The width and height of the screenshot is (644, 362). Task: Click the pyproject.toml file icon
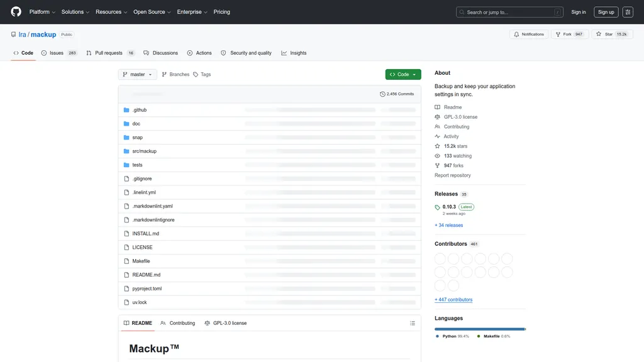coord(126,288)
